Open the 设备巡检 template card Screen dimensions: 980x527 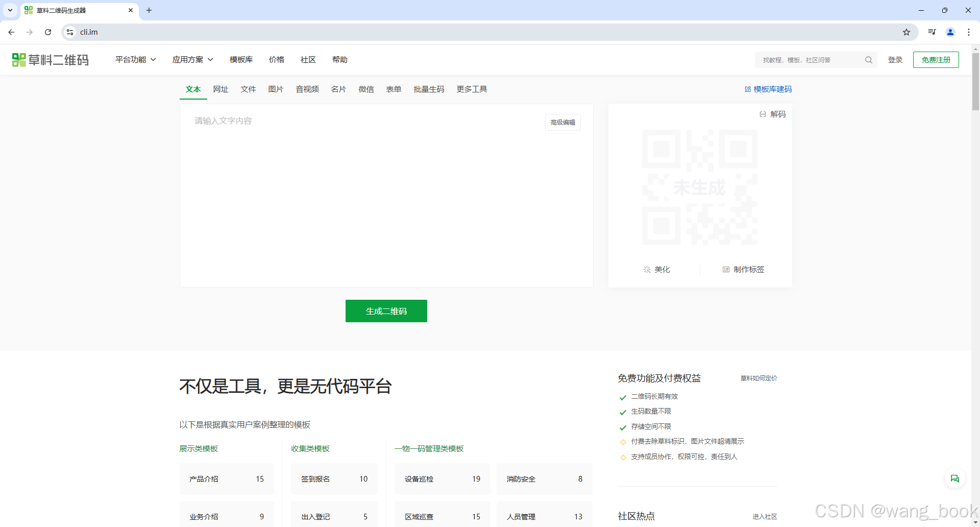tap(443, 479)
